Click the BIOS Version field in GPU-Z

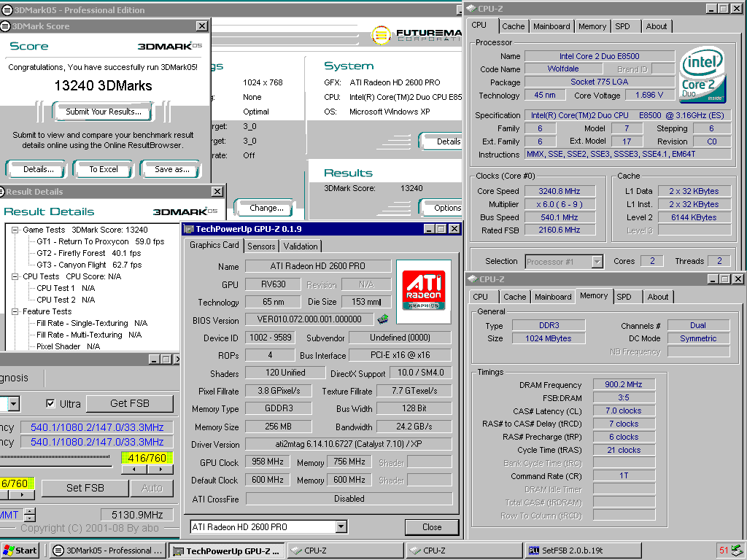[309, 319]
